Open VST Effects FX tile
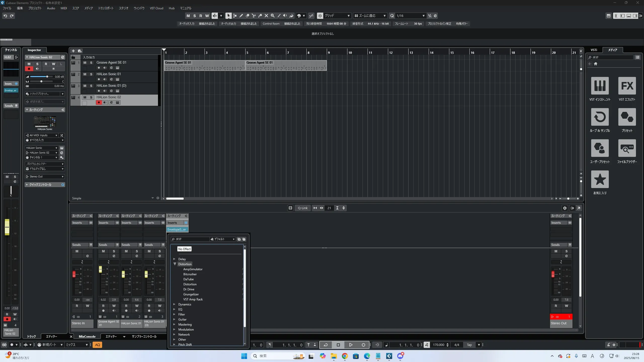The width and height of the screenshot is (644, 362). click(627, 86)
